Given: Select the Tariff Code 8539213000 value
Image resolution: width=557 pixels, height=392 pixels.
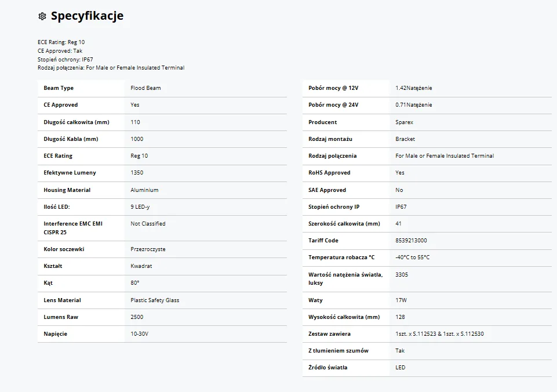Looking at the screenshot, I should pos(411,241).
